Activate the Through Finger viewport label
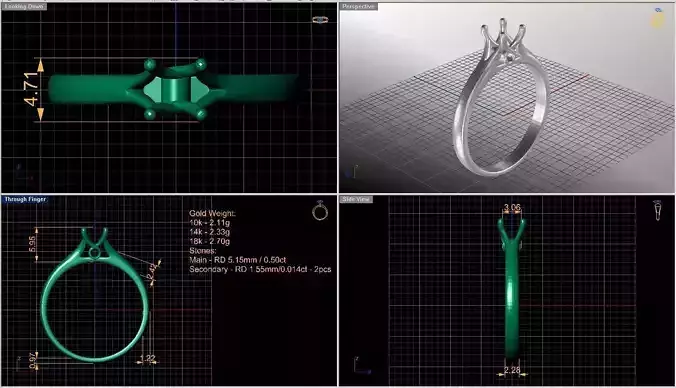 click(x=25, y=199)
